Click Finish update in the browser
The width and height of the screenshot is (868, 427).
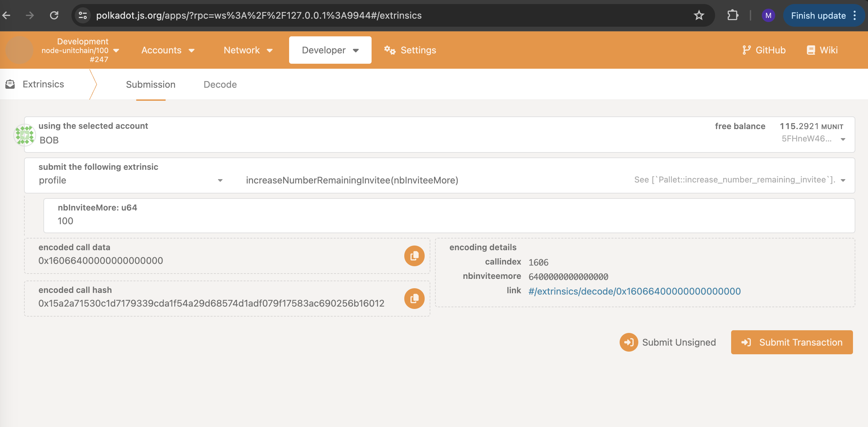click(819, 15)
